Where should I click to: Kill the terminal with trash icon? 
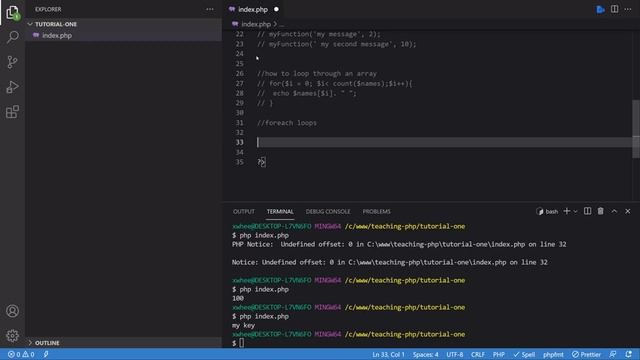[600, 211]
